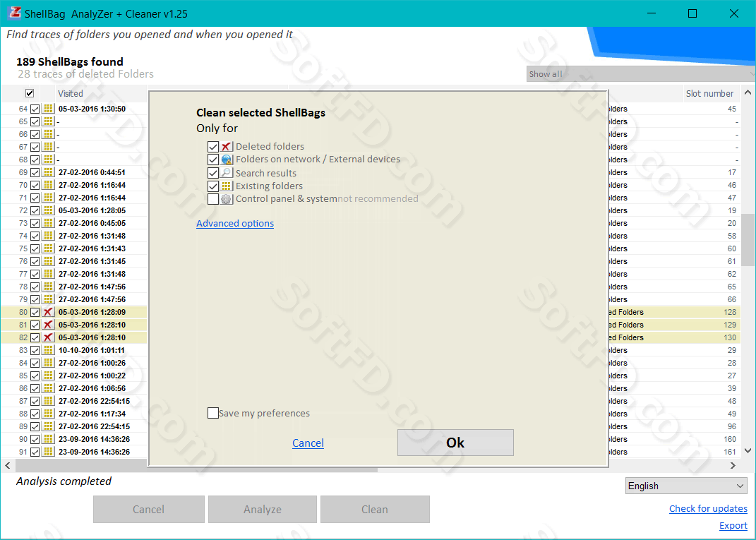Click the visited time 27-02-2016 1:06:56

92,388
